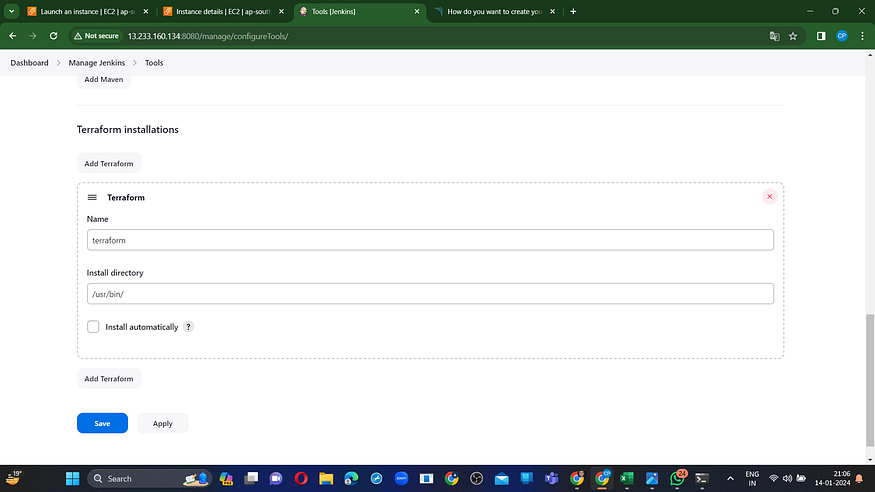Open the help icon next to Install automatically
This screenshot has width=875, height=492.
[189, 327]
